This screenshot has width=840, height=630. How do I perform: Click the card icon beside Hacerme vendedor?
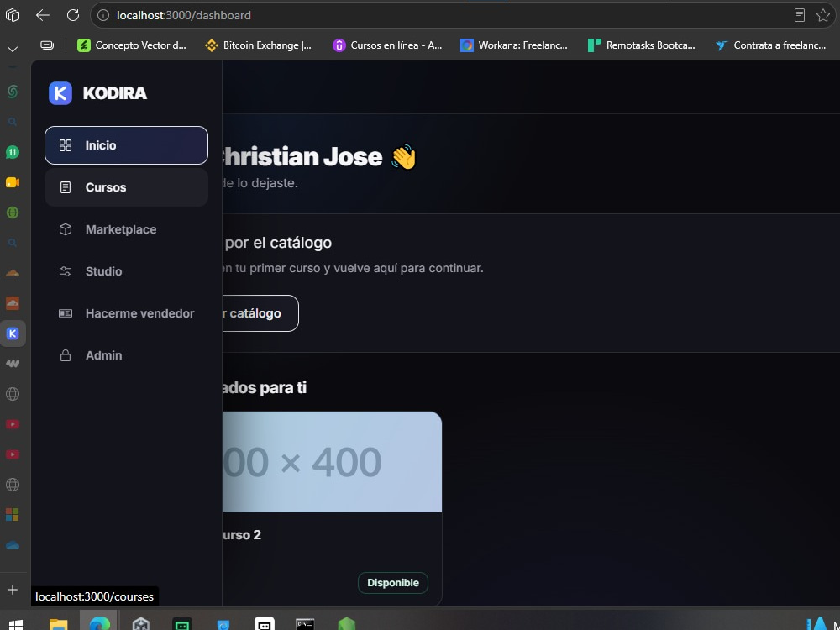(66, 313)
